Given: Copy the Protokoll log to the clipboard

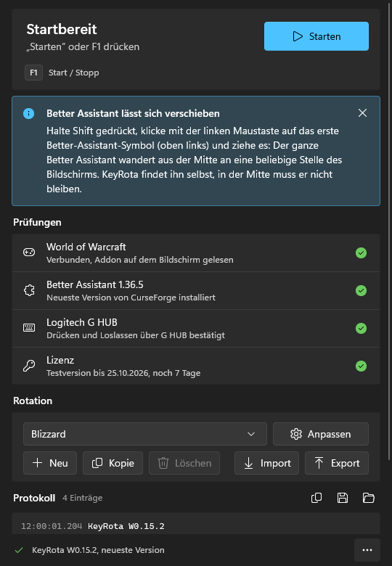Looking at the screenshot, I should pyautogui.click(x=317, y=498).
